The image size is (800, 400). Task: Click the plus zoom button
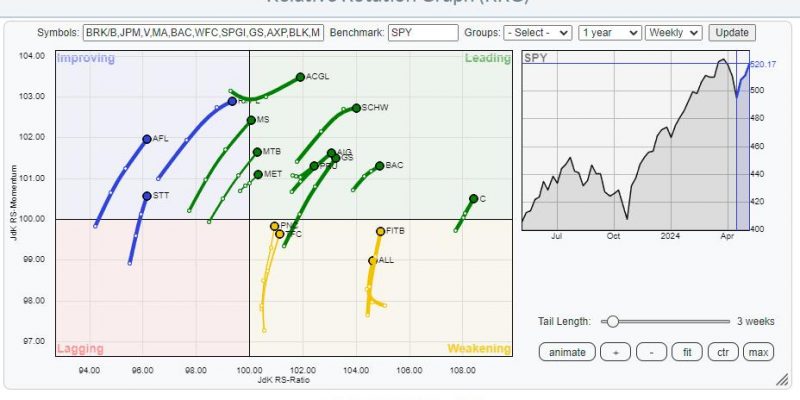point(615,352)
